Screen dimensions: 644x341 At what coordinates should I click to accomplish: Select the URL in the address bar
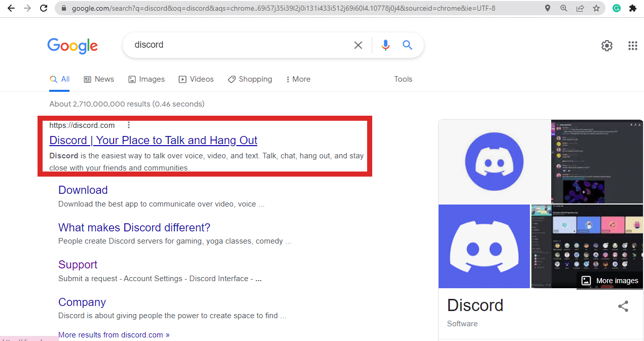click(283, 8)
